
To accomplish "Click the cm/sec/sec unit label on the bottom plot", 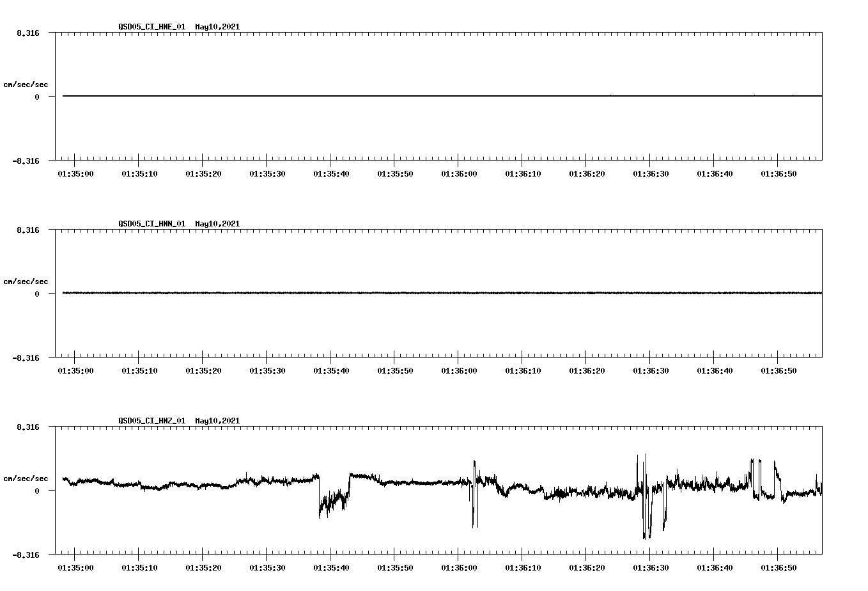I will click(x=26, y=477).
